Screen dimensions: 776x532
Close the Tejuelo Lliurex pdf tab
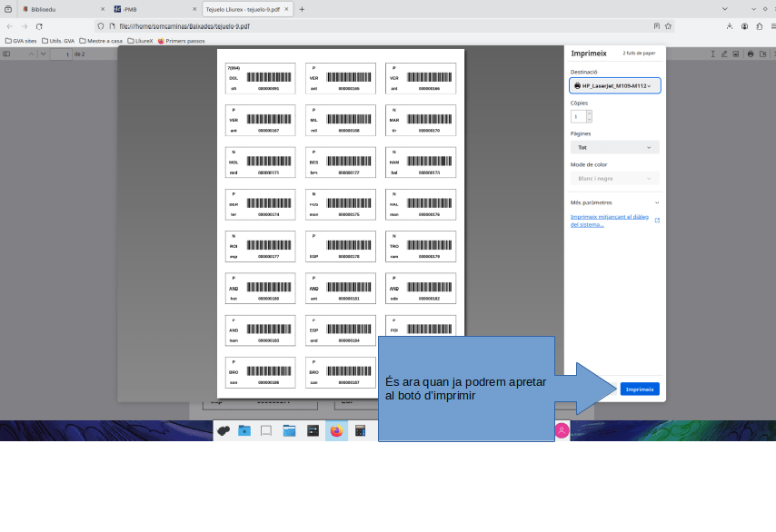[286, 9]
